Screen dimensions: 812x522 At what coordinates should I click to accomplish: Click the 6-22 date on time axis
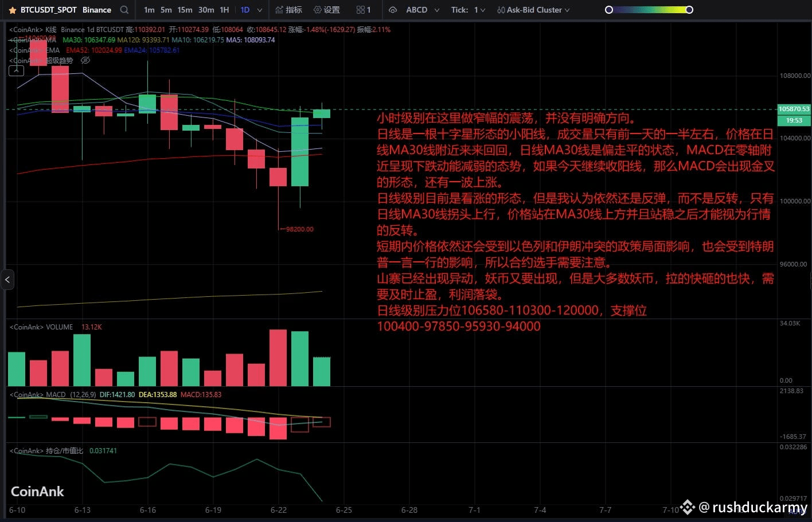pos(279,510)
